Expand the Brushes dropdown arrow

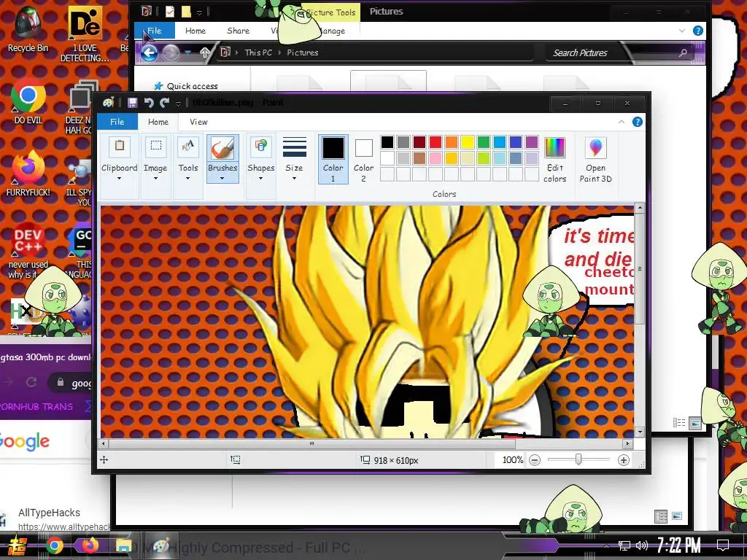coord(222,179)
